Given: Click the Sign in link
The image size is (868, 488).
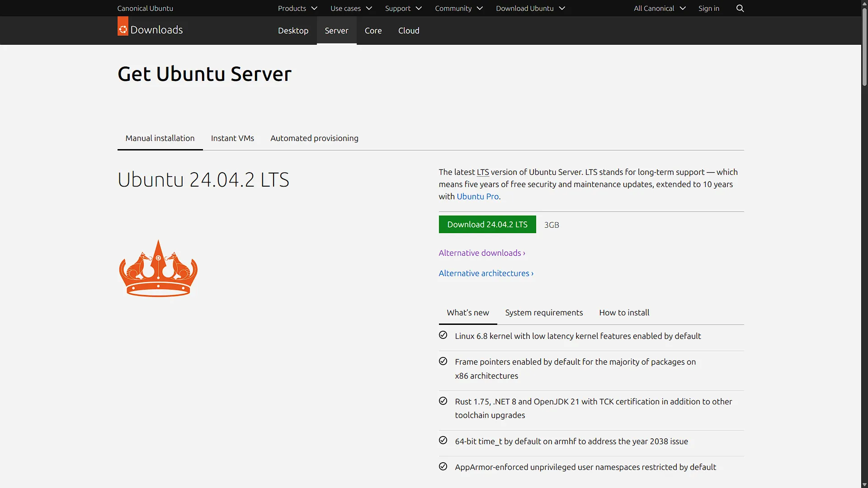Looking at the screenshot, I should tap(708, 8).
